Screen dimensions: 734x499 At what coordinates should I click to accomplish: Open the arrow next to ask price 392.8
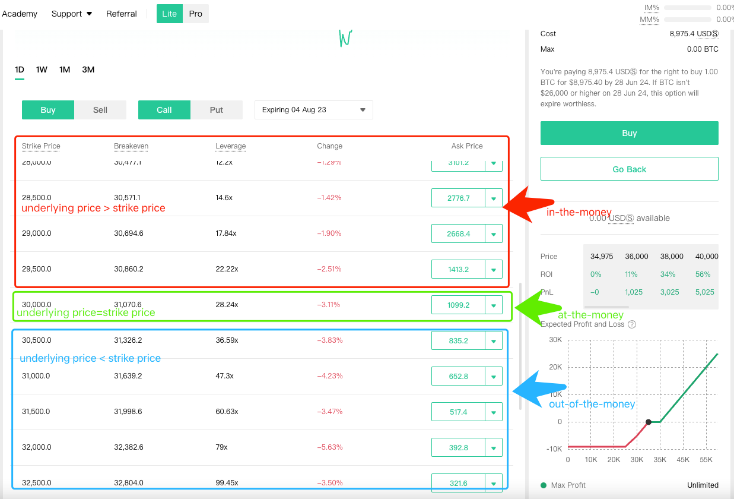pyautogui.click(x=492, y=447)
